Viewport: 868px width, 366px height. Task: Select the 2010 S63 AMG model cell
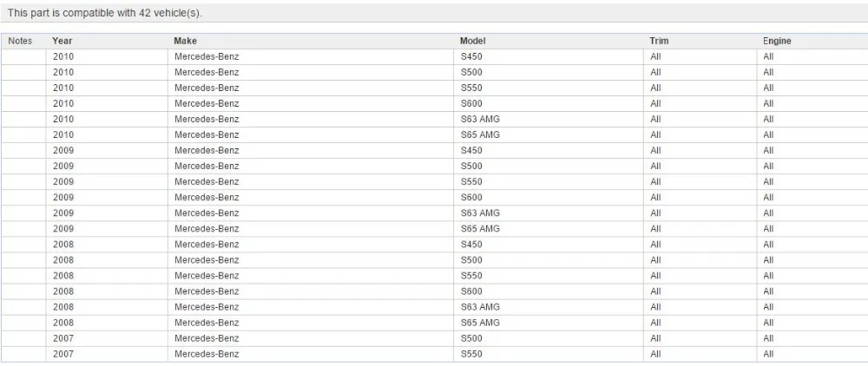coord(548,120)
